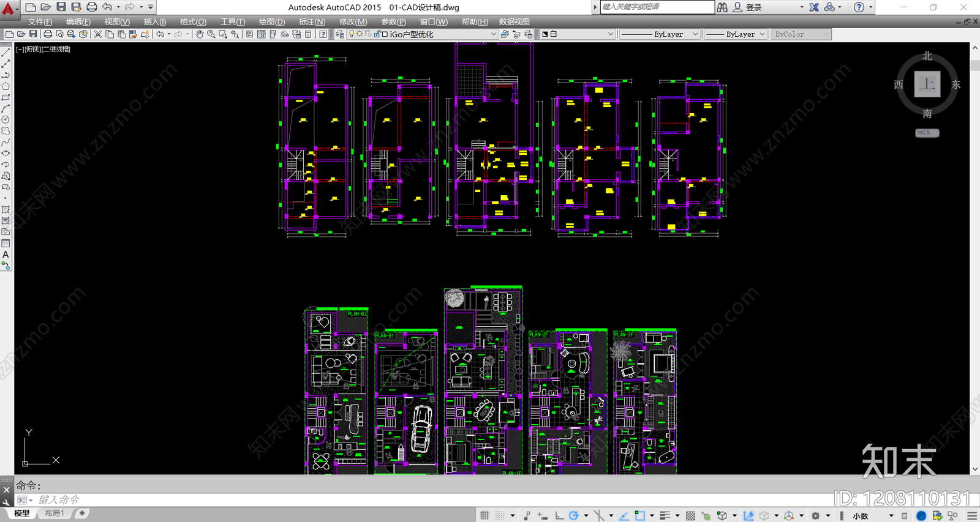Click the binoculars search icon
The image size is (980, 522).
(x=723, y=7)
